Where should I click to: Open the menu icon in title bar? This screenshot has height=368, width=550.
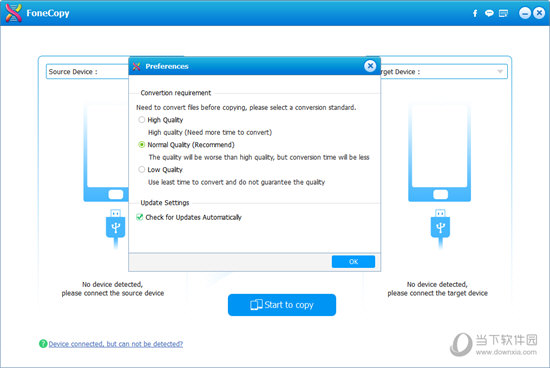coord(503,13)
